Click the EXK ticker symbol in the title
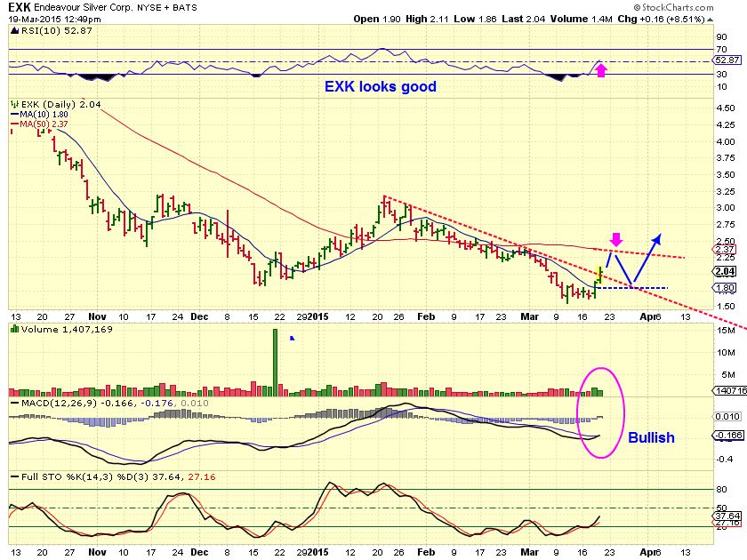 (20, 7)
